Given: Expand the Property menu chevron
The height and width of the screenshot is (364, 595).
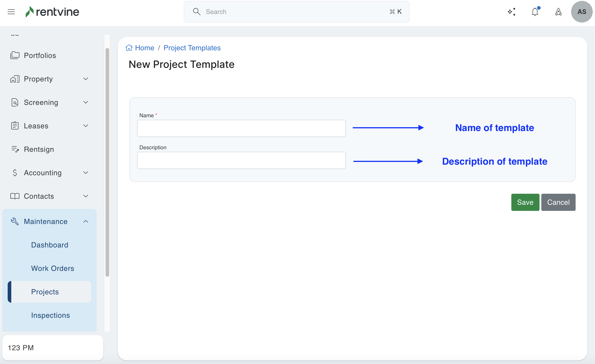Looking at the screenshot, I should point(86,79).
